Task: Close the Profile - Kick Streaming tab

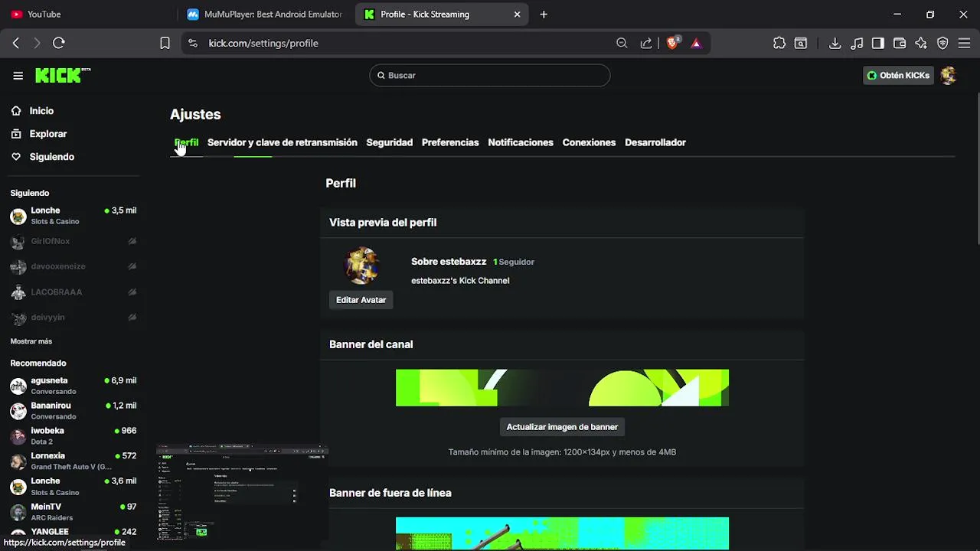Action: click(x=517, y=15)
